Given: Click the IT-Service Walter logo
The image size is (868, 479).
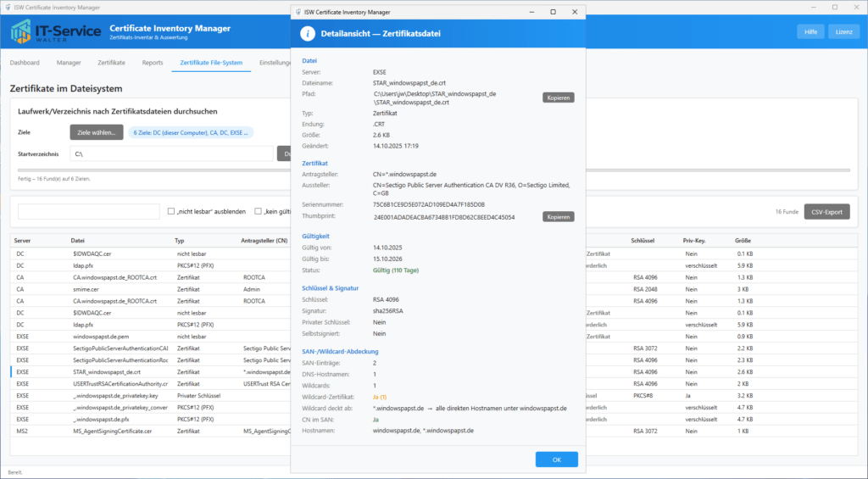Looking at the screenshot, I should click(x=56, y=32).
